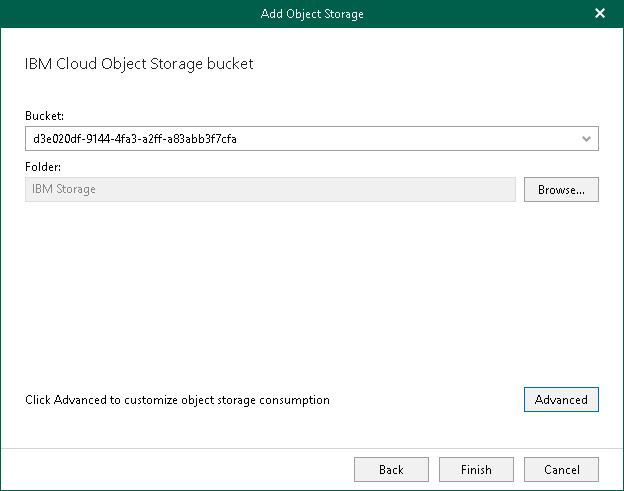Click empty title bar area left of the title

(x=120, y=13)
